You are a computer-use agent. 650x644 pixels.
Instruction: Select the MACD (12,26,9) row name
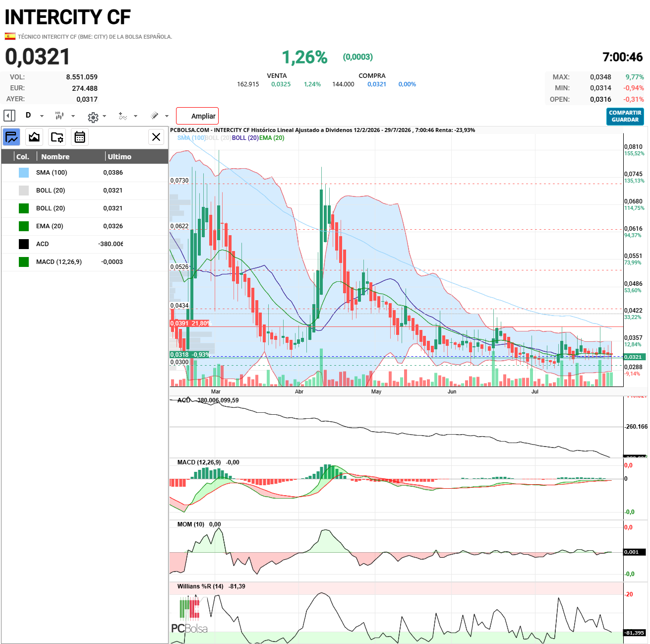(x=59, y=262)
